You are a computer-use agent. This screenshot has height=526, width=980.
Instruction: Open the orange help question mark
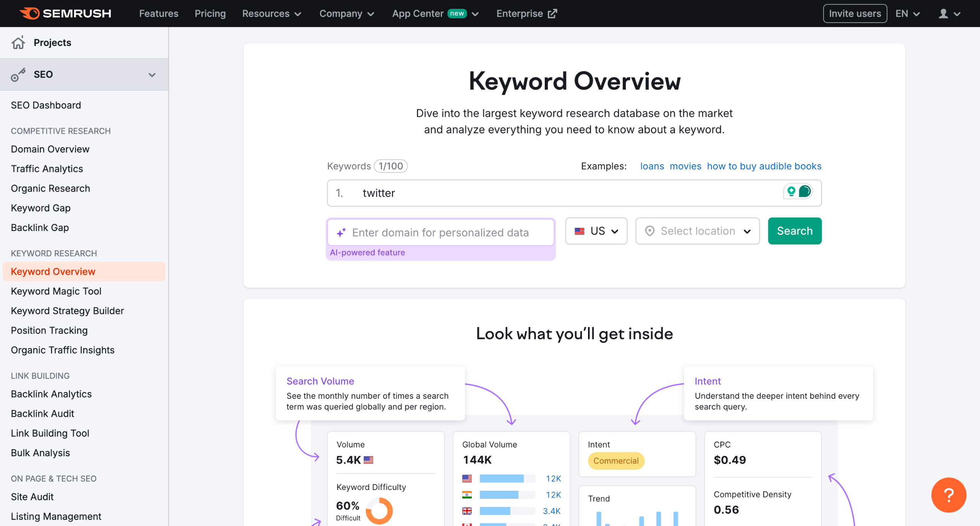point(948,495)
